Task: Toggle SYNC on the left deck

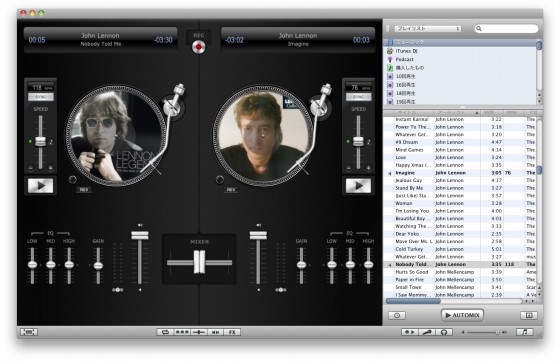Action: click(x=41, y=97)
